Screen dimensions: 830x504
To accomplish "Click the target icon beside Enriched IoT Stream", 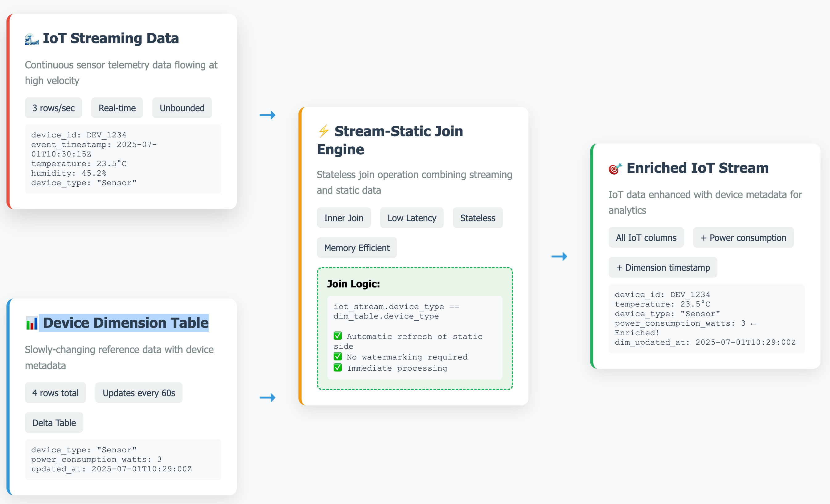I will (x=615, y=168).
